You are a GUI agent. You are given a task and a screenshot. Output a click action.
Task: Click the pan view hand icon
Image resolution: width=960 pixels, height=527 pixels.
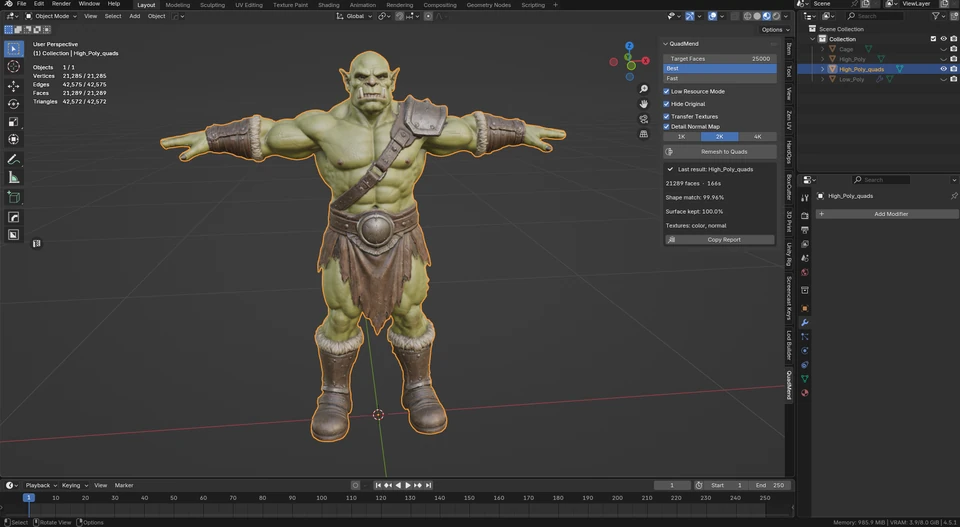[x=643, y=104]
